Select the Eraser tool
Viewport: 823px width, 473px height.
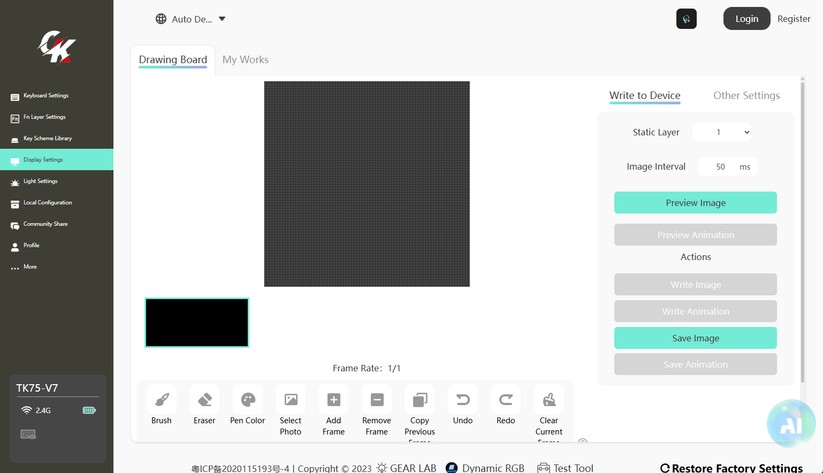pos(204,401)
